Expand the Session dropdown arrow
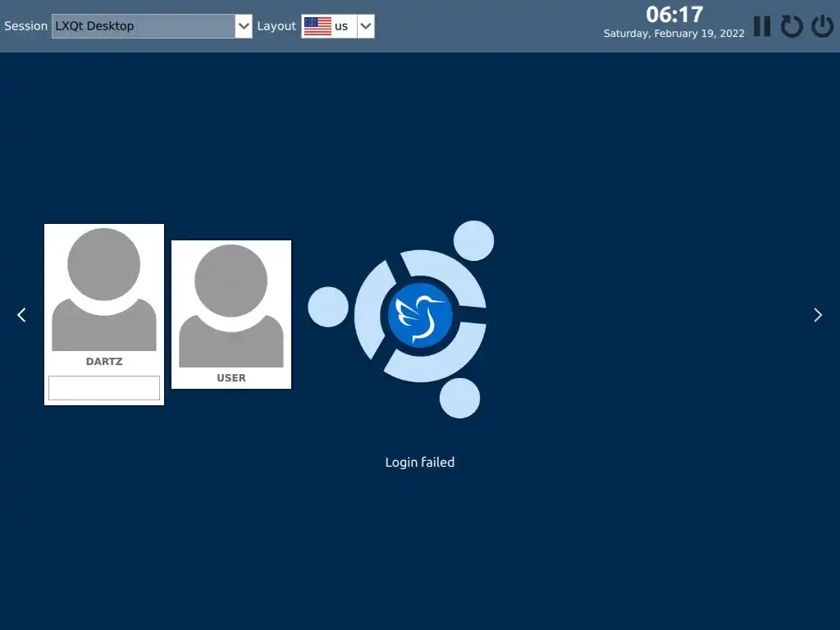The height and width of the screenshot is (630, 840). pyautogui.click(x=243, y=25)
